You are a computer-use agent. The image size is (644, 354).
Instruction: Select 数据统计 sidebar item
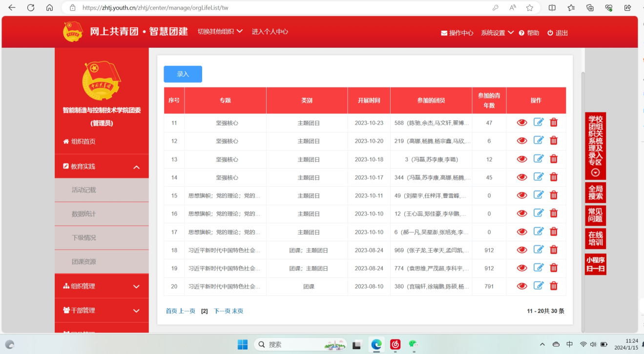point(84,214)
